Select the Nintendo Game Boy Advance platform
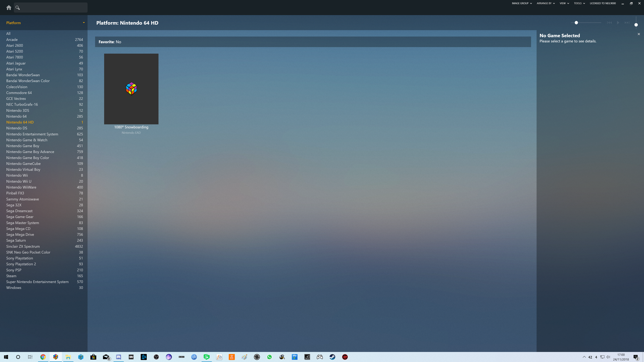Image resolution: width=644 pixels, height=362 pixels. click(x=44, y=152)
